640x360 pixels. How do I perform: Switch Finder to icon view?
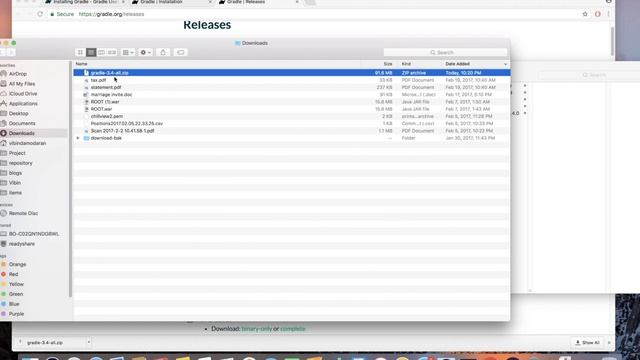coord(80,52)
